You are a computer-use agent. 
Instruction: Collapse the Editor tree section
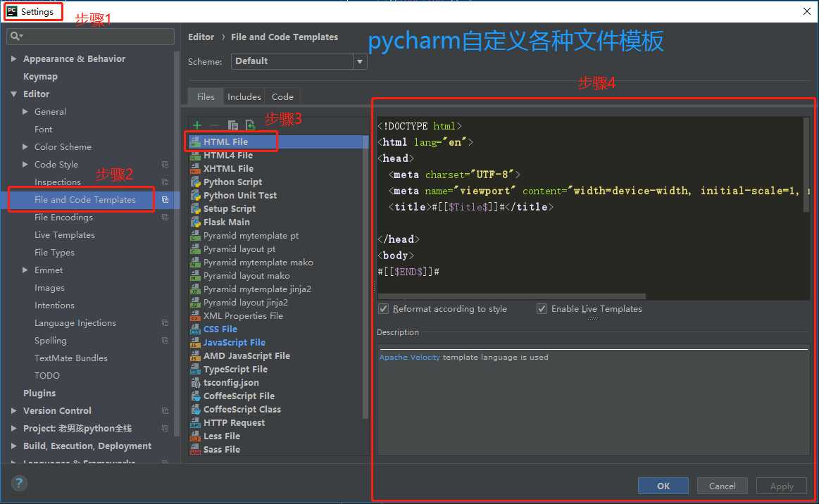(x=13, y=94)
